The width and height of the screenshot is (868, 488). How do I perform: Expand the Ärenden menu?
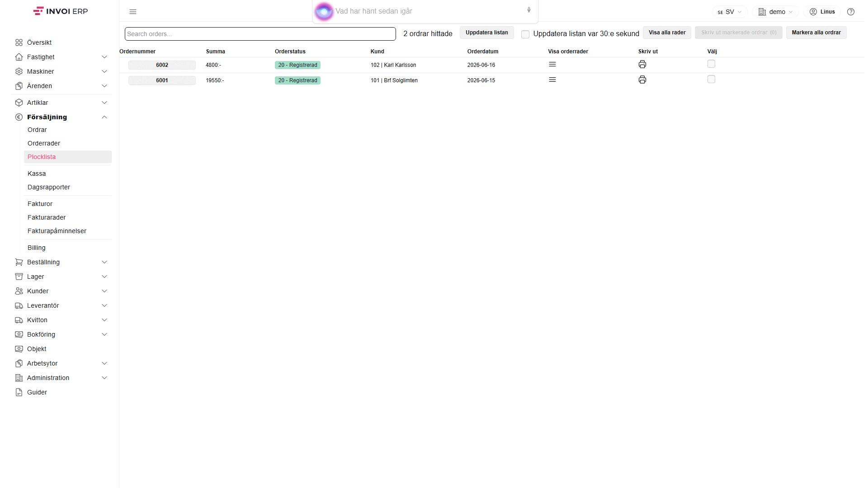[x=61, y=86]
